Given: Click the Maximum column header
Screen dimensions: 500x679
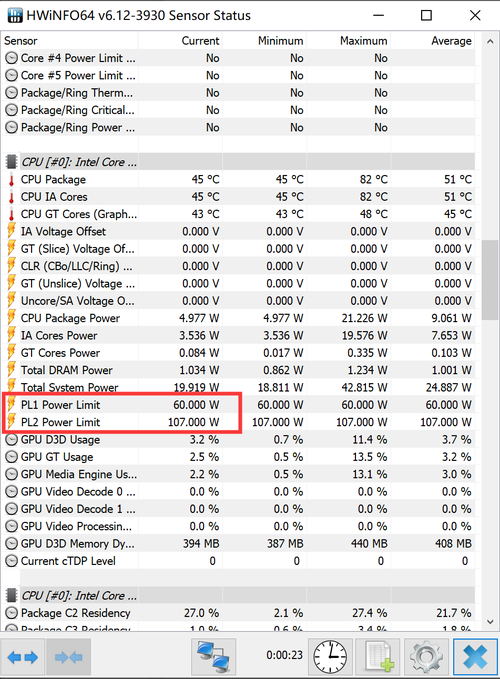Looking at the screenshot, I should (348, 41).
